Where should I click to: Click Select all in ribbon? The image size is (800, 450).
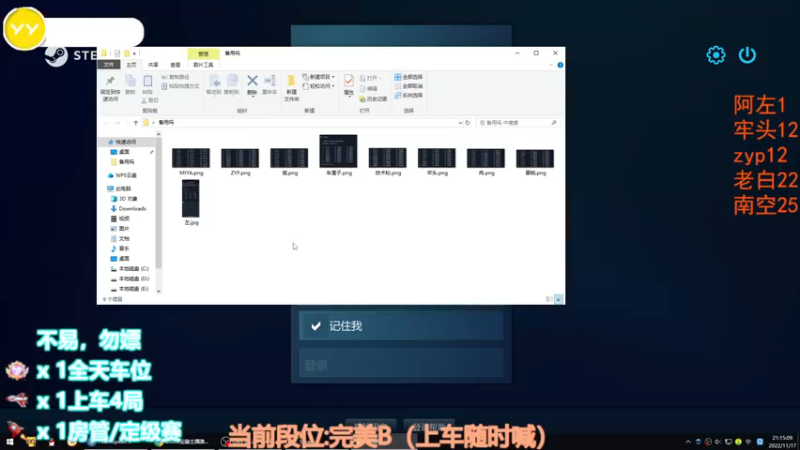pos(409,77)
